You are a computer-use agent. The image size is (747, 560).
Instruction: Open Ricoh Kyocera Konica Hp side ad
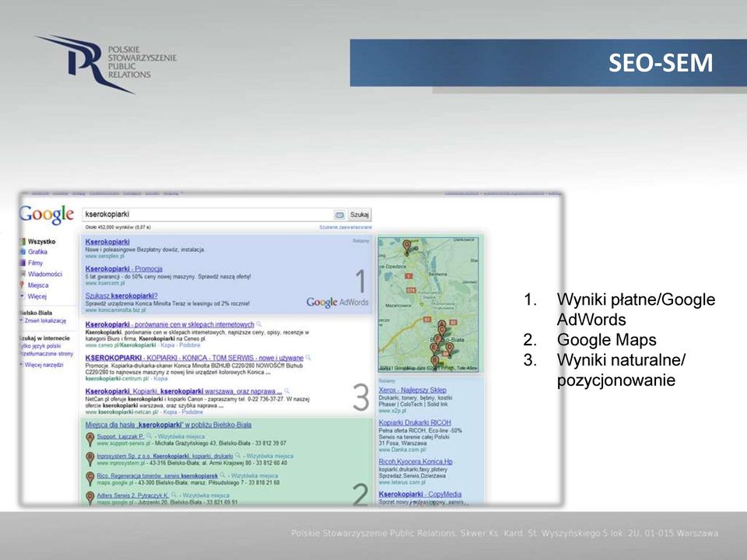pyautogui.click(x=416, y=461)
